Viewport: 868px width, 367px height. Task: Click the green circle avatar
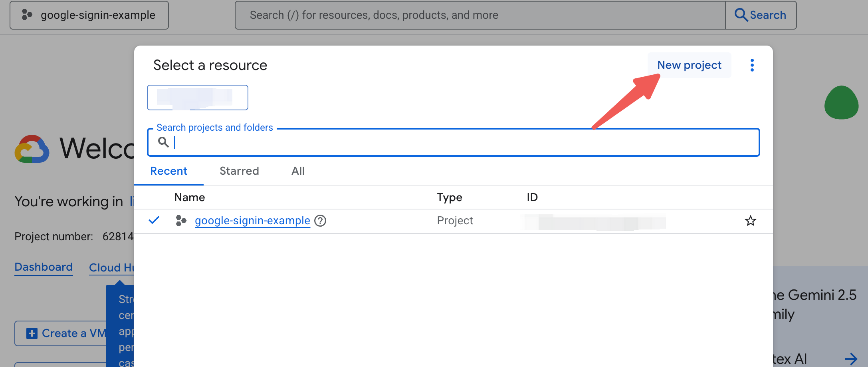(x=841, y=103)
